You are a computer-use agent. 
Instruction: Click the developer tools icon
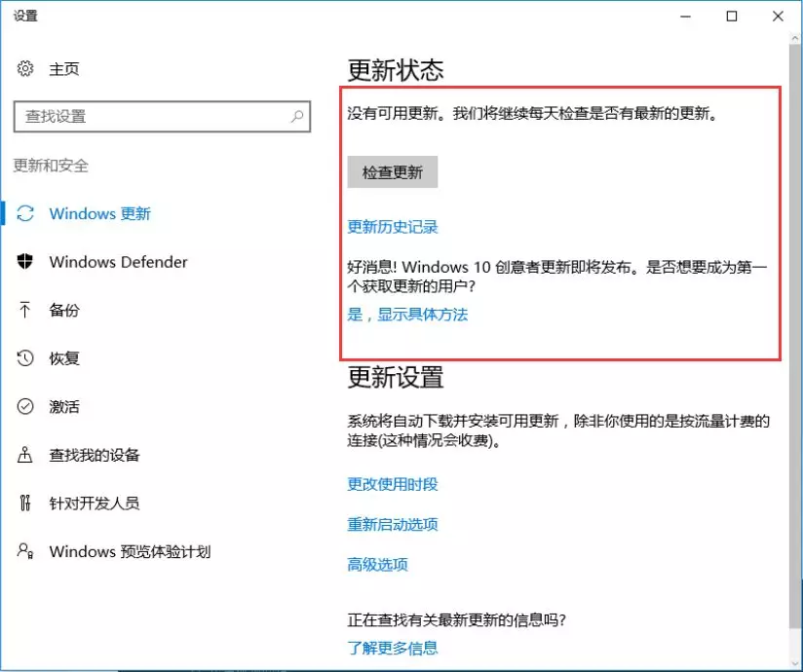tap(26, 504)
